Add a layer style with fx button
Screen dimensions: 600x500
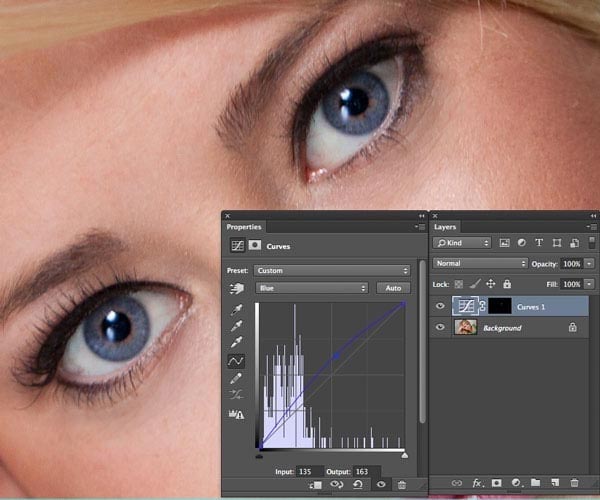pyautogui.click(x=478, y=484)
